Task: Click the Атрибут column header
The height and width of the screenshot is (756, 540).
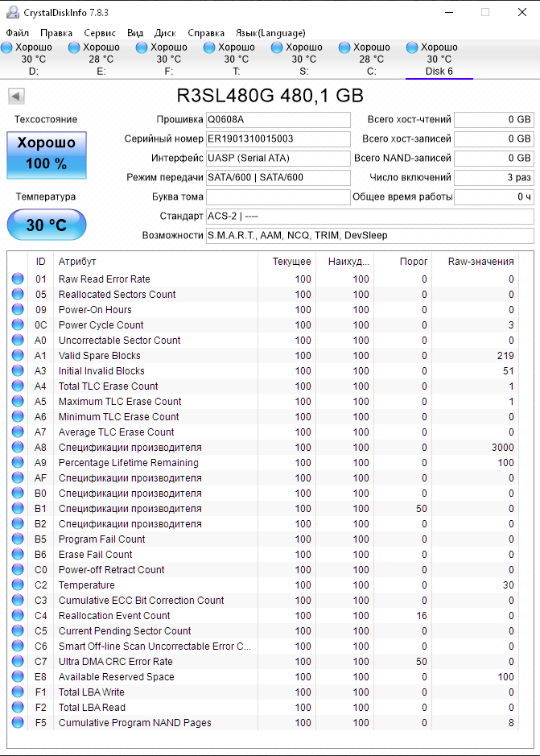Action: [155, 262]
